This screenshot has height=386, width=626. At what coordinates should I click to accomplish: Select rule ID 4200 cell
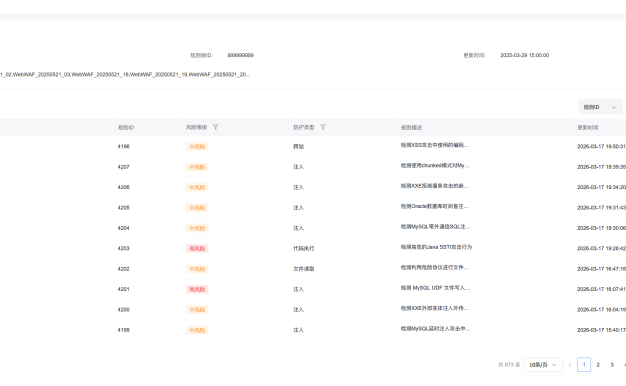coord(123,309)
